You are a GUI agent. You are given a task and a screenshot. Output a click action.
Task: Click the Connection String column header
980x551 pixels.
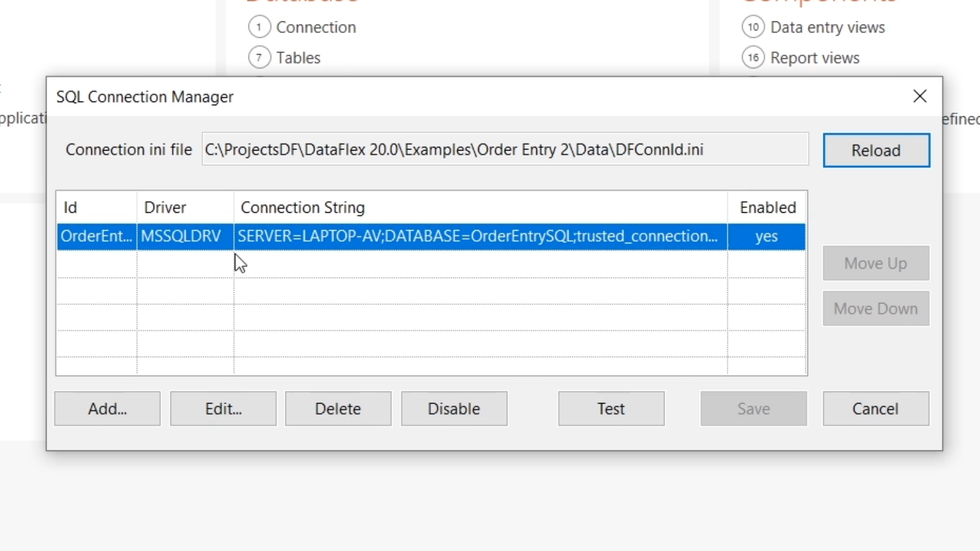(303, 208)
